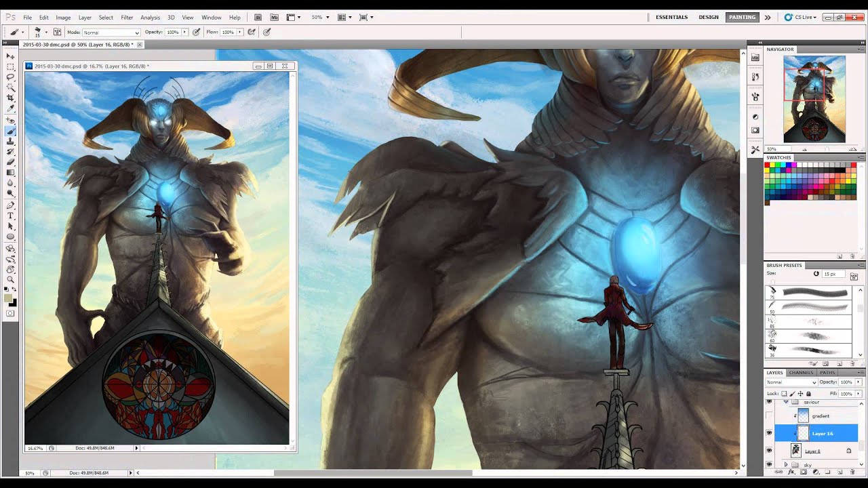Viewport: 868px width, 488px height.
Task: Select the Rectangular Marquee tool
Action: click(10, 67)
